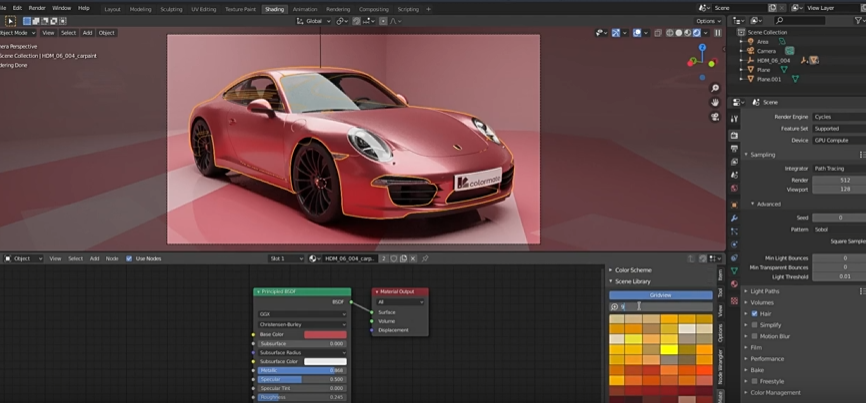Open the Global transform orientation dropdown
Image resolution: width=866 pixels, height=403 pixels.
click(314, 20)
